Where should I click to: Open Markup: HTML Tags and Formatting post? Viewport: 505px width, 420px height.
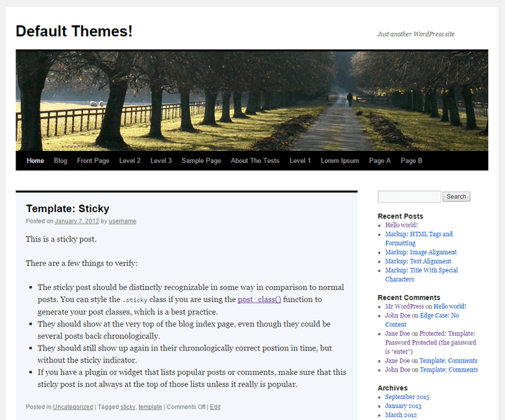point(419,239)
